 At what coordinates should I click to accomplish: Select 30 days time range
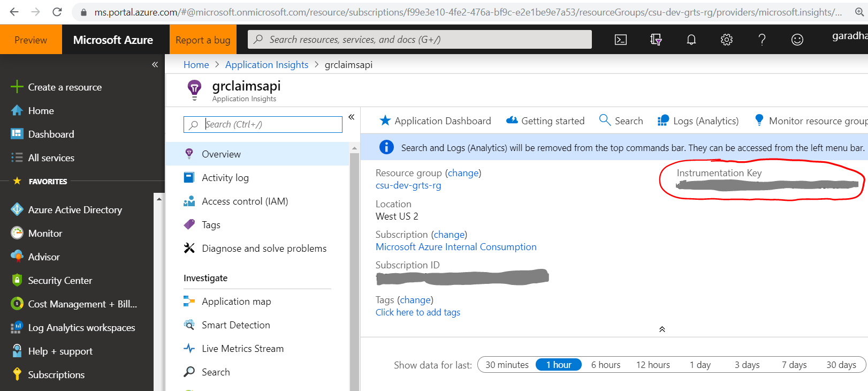click(841, 365)
